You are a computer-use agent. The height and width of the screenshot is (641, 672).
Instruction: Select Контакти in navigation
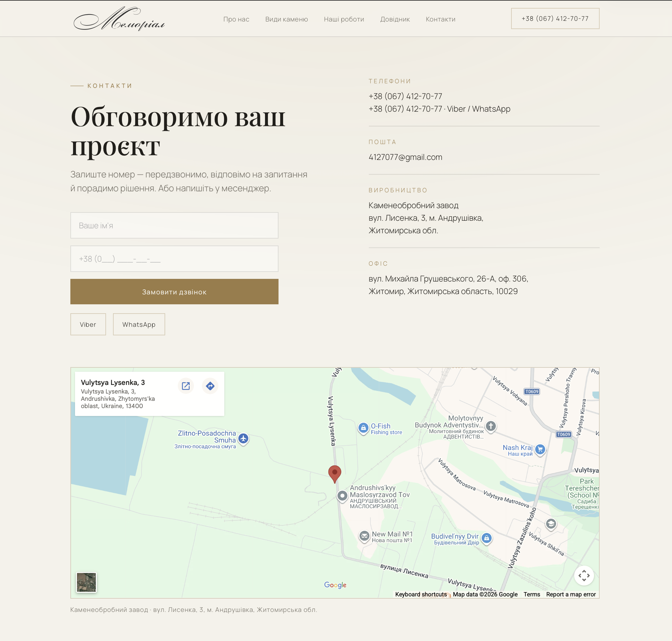coord(440,19)
